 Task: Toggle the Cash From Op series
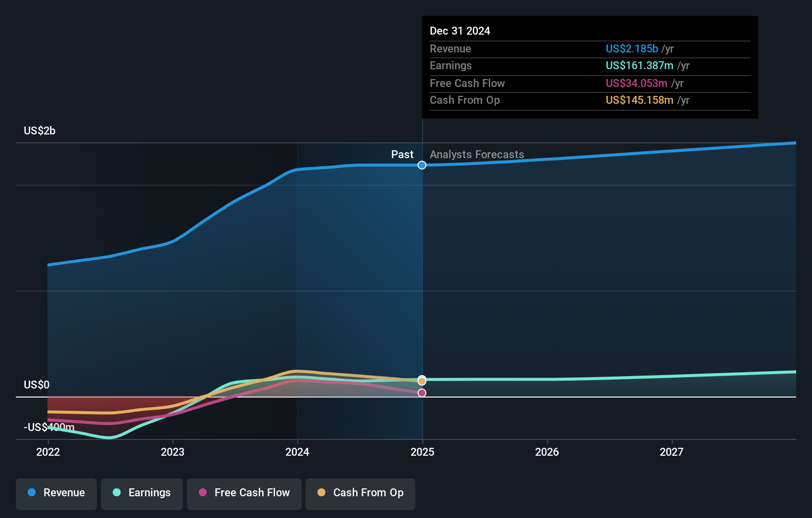coord(361,494)
